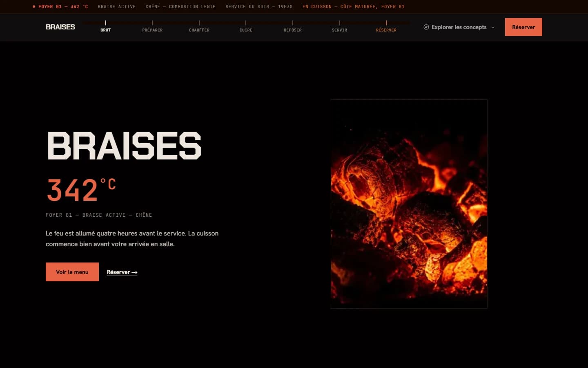
Task: Select the CUIRE step
Action: point(246,27)
